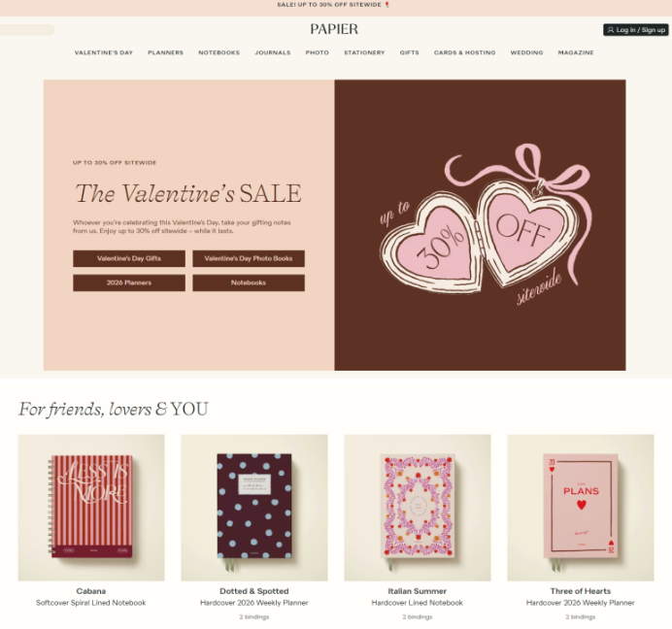Screen dimensions: 672x629
Task: Go to the Wedding section
Action: [x=526, y=52]
